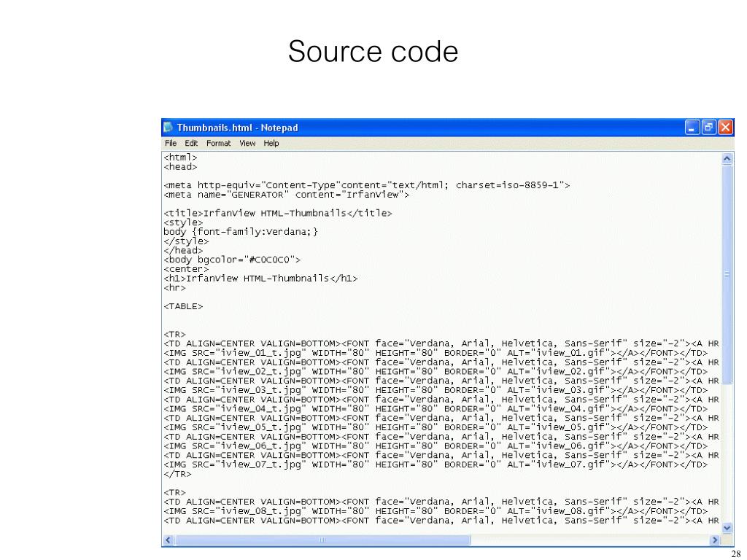Open the File menu in Notepad
This screenshot has width=747, height=560.
tap(171, 144)
